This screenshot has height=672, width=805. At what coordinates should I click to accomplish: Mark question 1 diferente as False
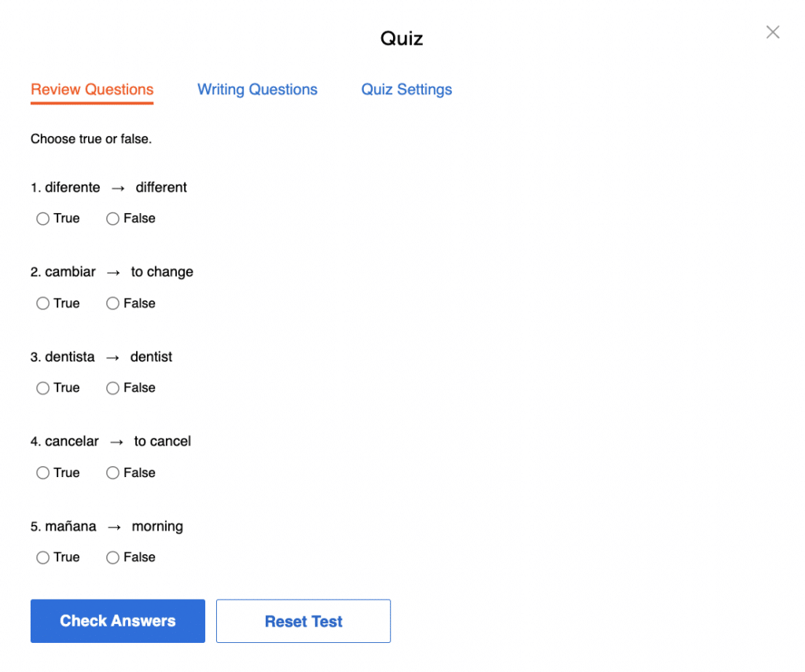point(112,218)
